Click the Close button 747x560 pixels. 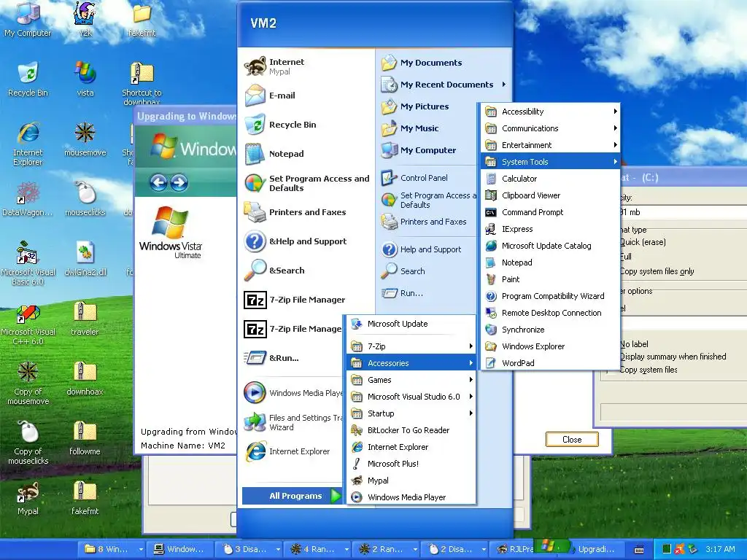[572, 440]
